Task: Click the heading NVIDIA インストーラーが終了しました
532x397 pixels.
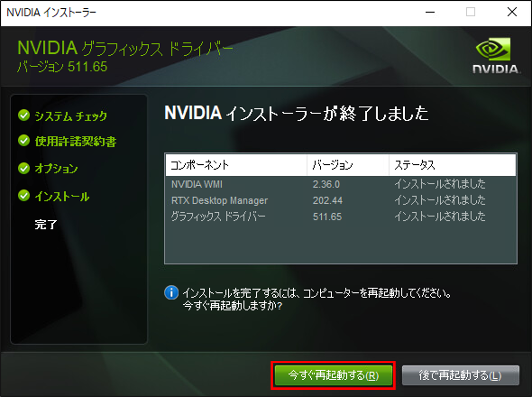Action: [296, 113]
